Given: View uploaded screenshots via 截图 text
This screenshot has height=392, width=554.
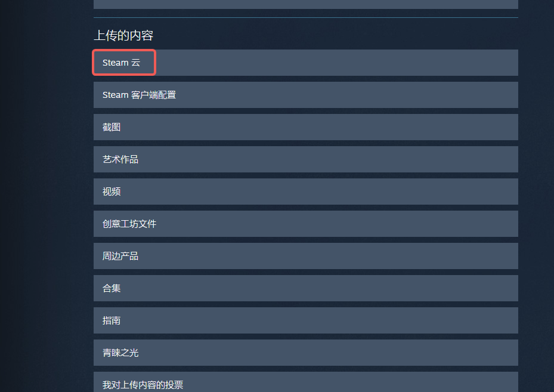Looking at the screenshot, I should click(112, 127).
